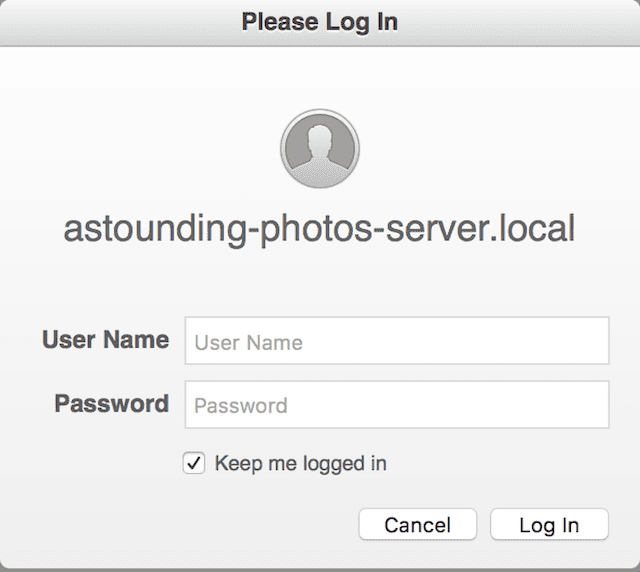640x572 pixels.
Task: Uncheck the Keep me logged in checkbox
Action: pos(195,464)
